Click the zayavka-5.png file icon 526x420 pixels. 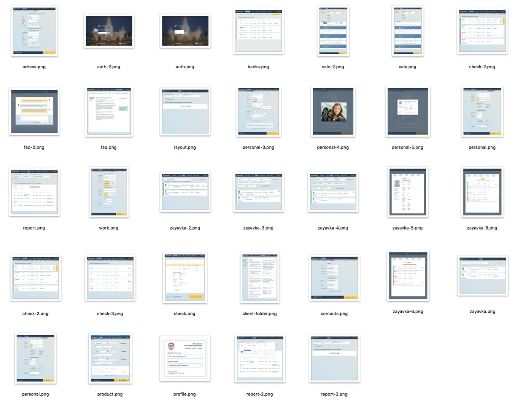(x=408, y=192)
